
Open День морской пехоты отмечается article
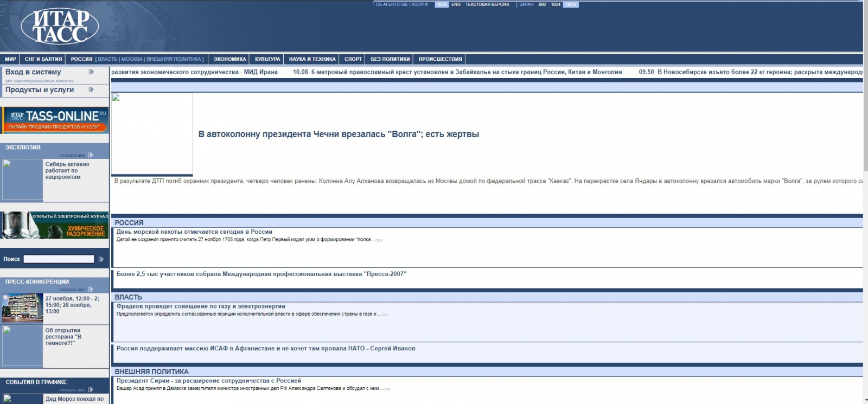point(194,232)
